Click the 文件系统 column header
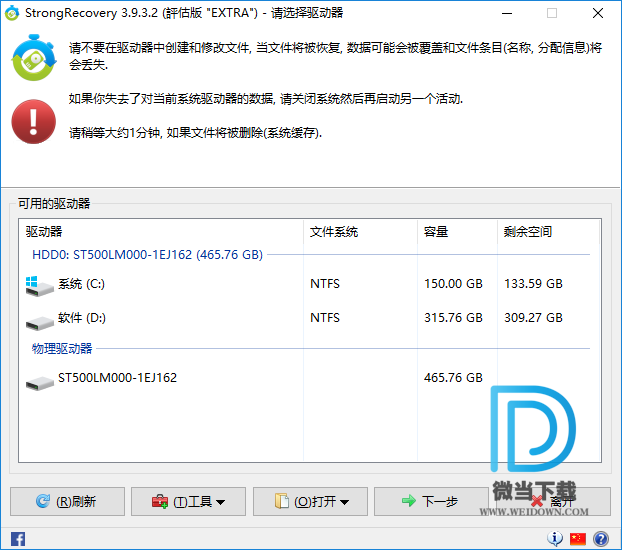 (361, 232)
